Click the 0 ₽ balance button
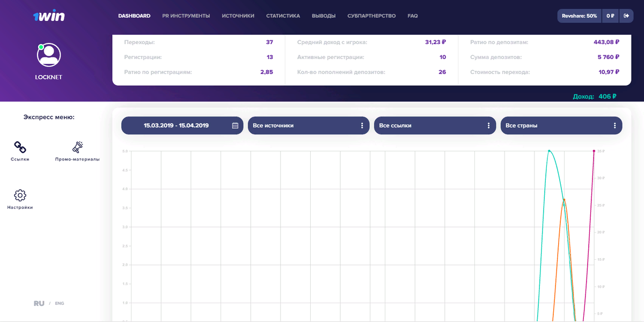644x322 pixels. point(611,16)
